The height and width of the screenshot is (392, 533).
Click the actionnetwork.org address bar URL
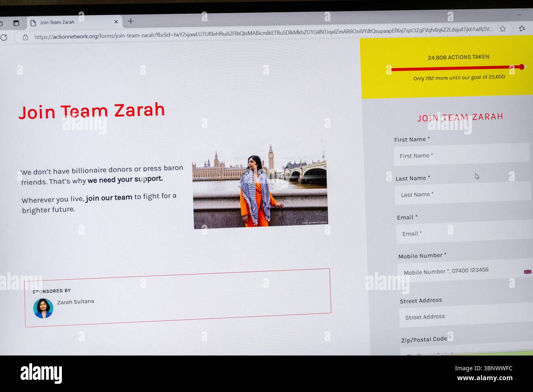point(264,33)
